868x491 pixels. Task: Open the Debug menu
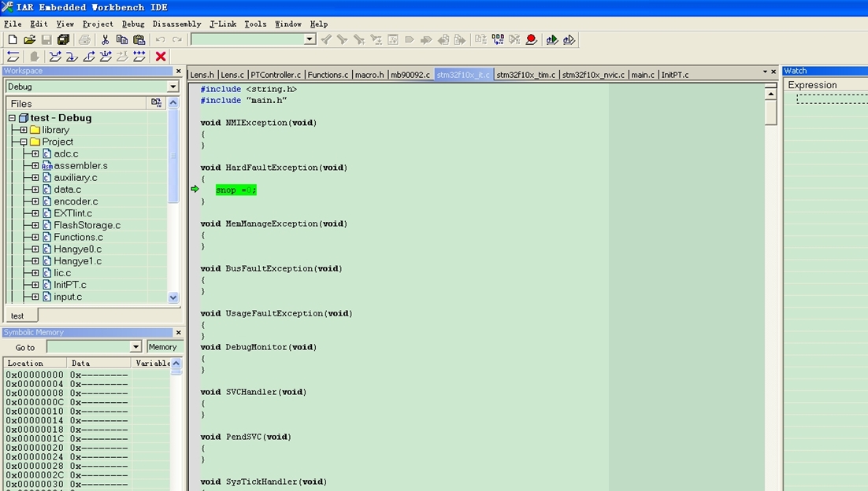tap(133, 24)
